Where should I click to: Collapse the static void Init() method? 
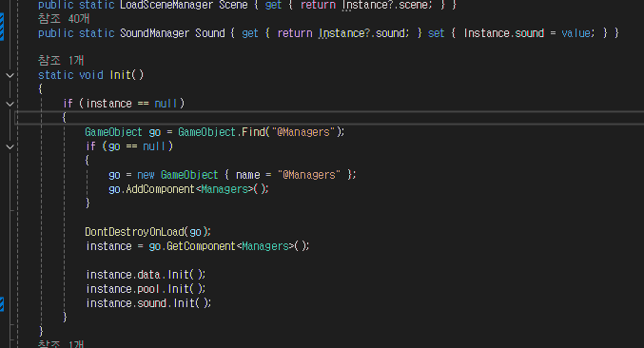[10, 75]
